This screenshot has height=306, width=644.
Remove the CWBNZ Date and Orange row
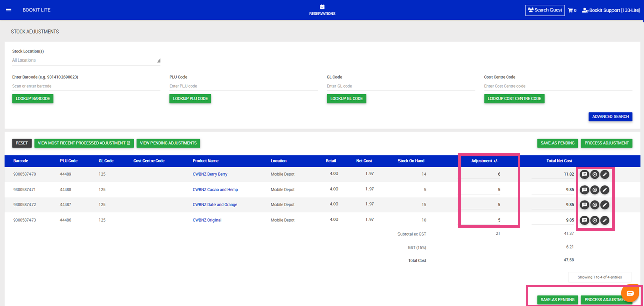click(x=595, y=205)
